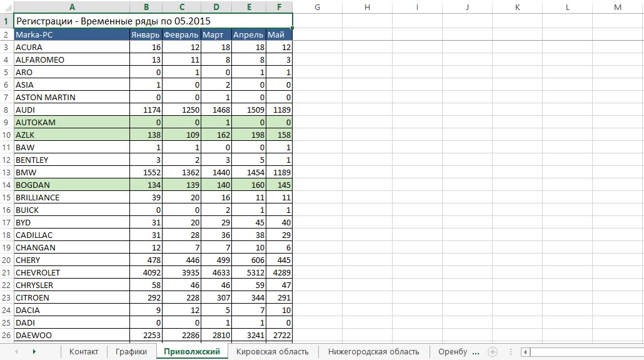Image resolution: width=644 pixels, height=360 pixels.
Task: Open the partially shown Оренбу sheet tab
Action: 453,352
